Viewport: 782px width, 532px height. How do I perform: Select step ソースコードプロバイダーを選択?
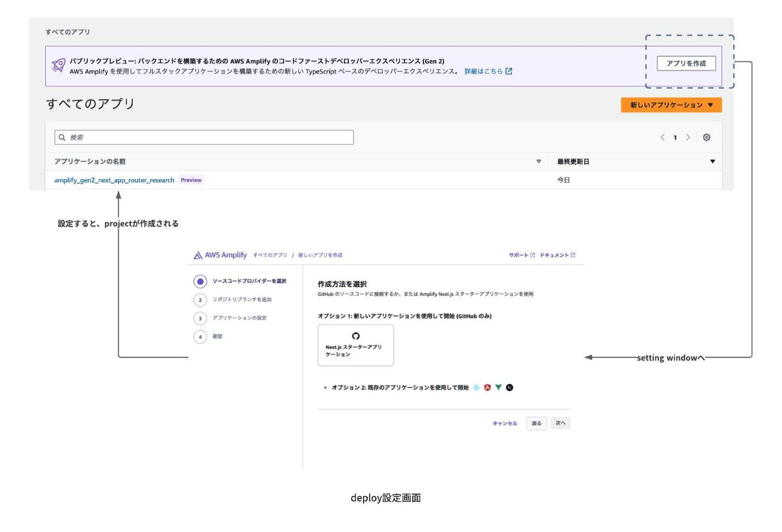click(240, 281)
